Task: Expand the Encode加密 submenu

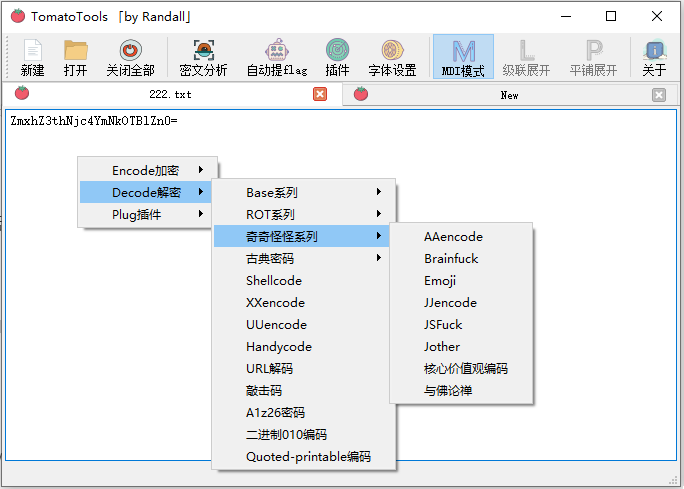Action: 148,171
